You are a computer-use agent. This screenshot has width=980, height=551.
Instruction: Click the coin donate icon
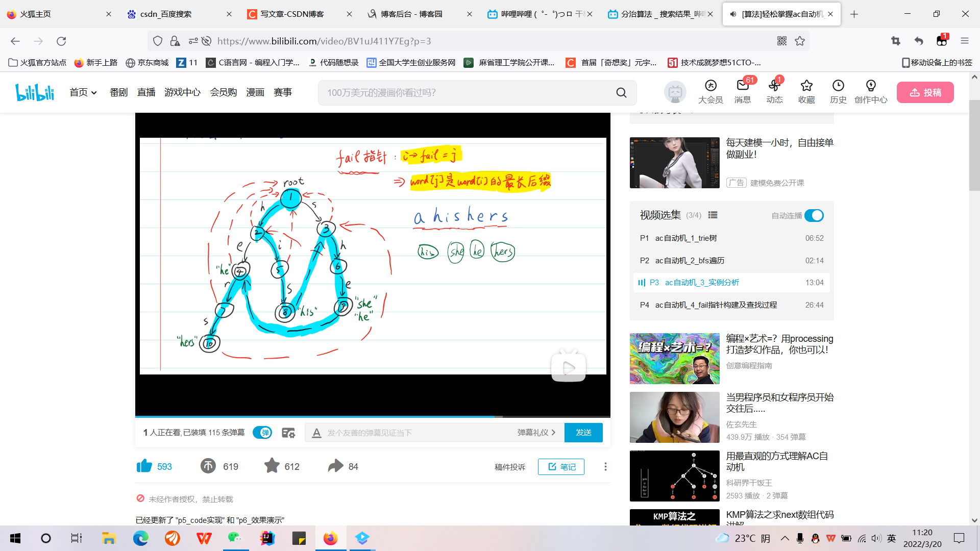click(x=208, y=466)
